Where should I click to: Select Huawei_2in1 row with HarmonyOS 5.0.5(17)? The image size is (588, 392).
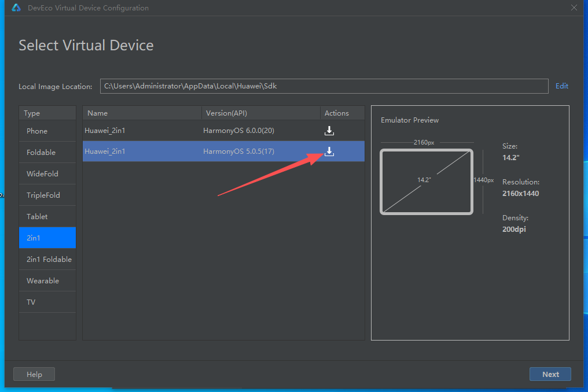(x=223, y=151)
